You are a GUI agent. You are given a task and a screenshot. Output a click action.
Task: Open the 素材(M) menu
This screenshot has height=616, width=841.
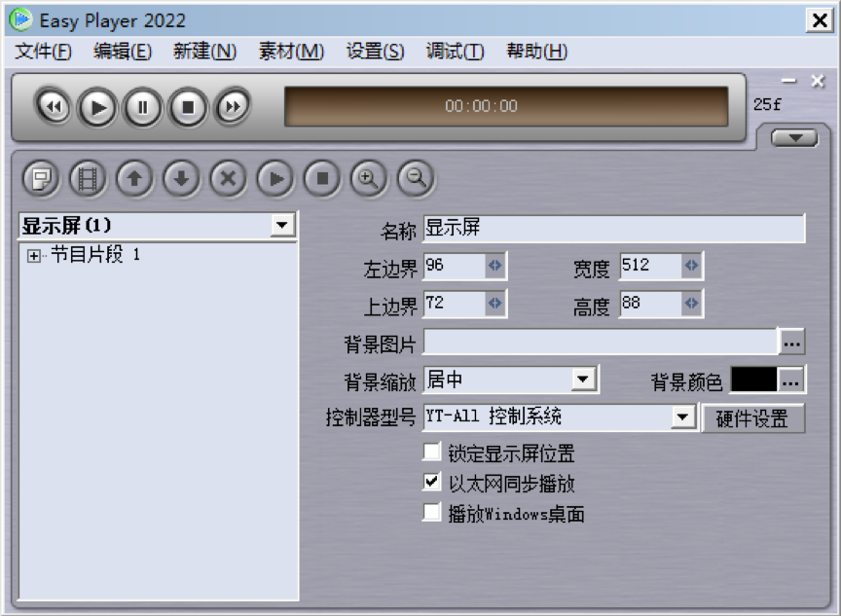click(291, 52)
